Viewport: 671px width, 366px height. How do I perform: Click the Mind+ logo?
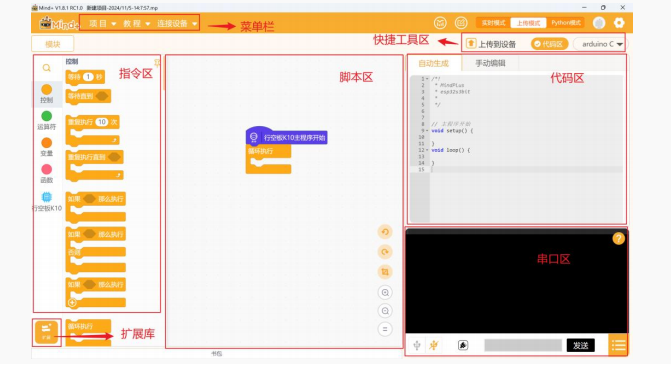[x=59, y=24]
